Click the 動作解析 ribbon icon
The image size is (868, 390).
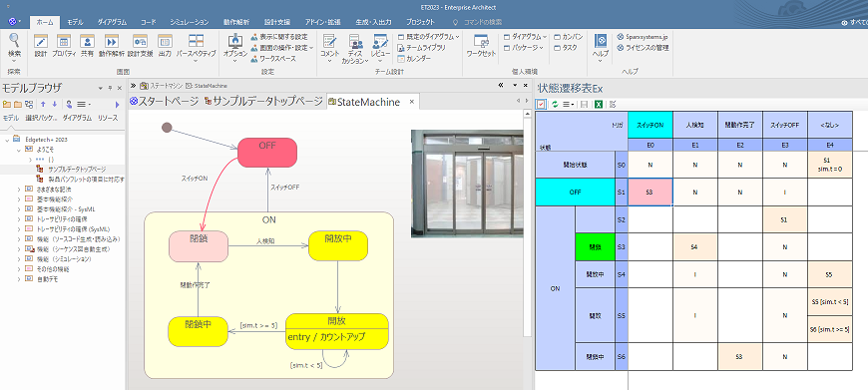(x=112, y=42)
